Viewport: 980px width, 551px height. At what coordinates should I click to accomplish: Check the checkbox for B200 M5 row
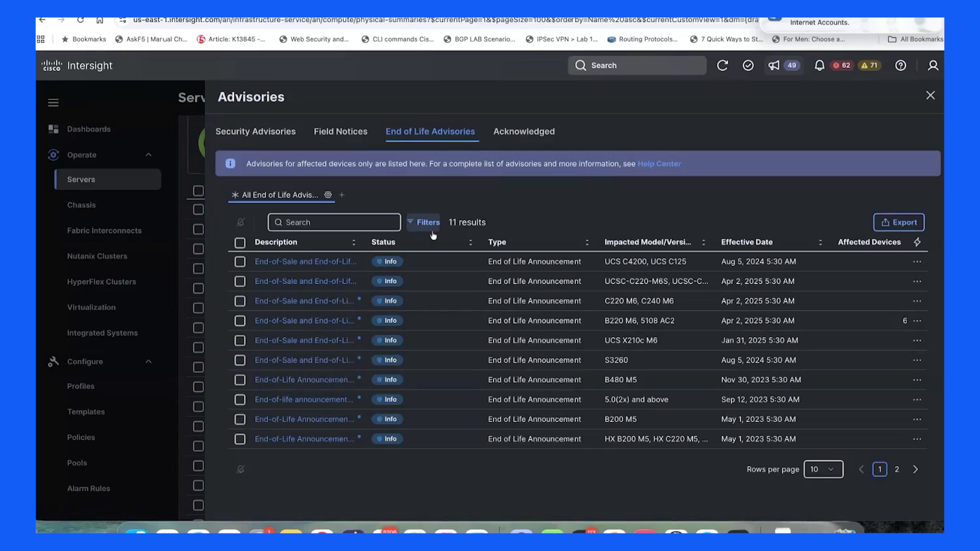(x=240, y=419)
